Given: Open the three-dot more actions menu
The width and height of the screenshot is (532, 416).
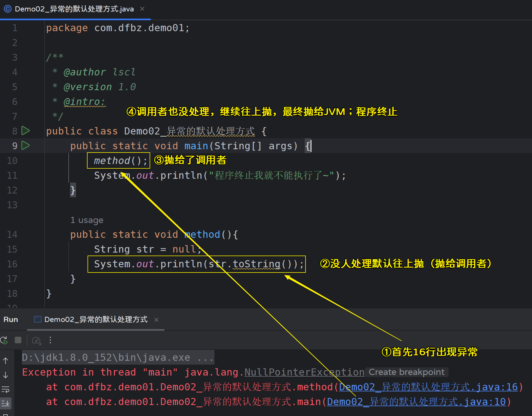Looking at the screenshot, I should (x=50, y=340).
